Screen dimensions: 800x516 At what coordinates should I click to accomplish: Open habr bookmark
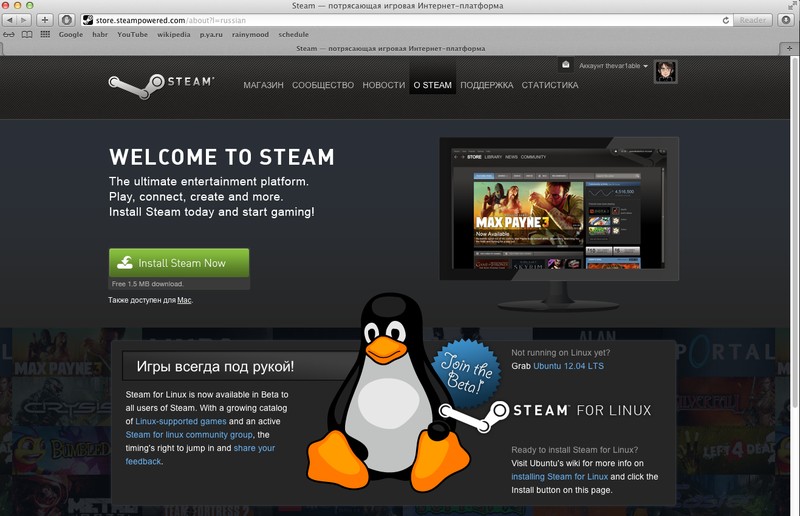click(x=100, y=35)
